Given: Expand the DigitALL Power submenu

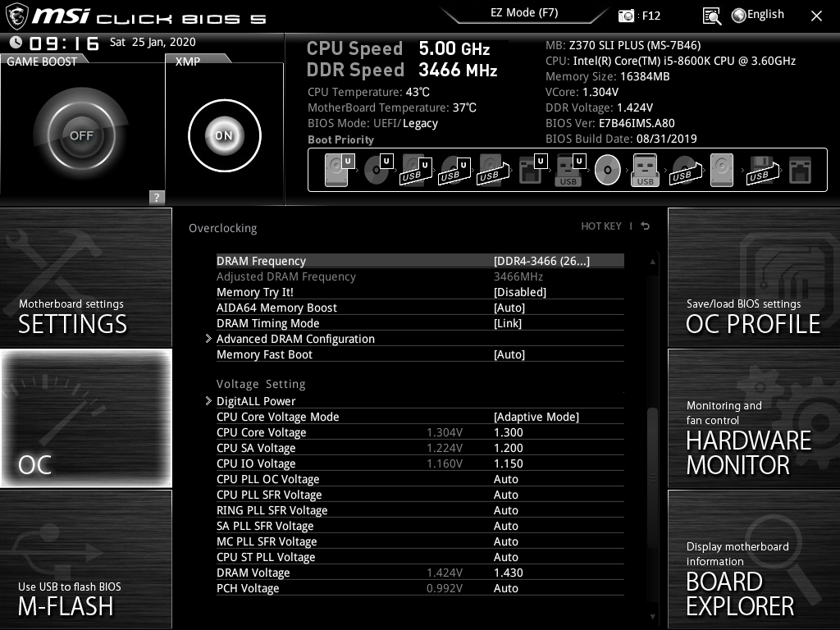Looking at the screenshot, I should point(256,401).
